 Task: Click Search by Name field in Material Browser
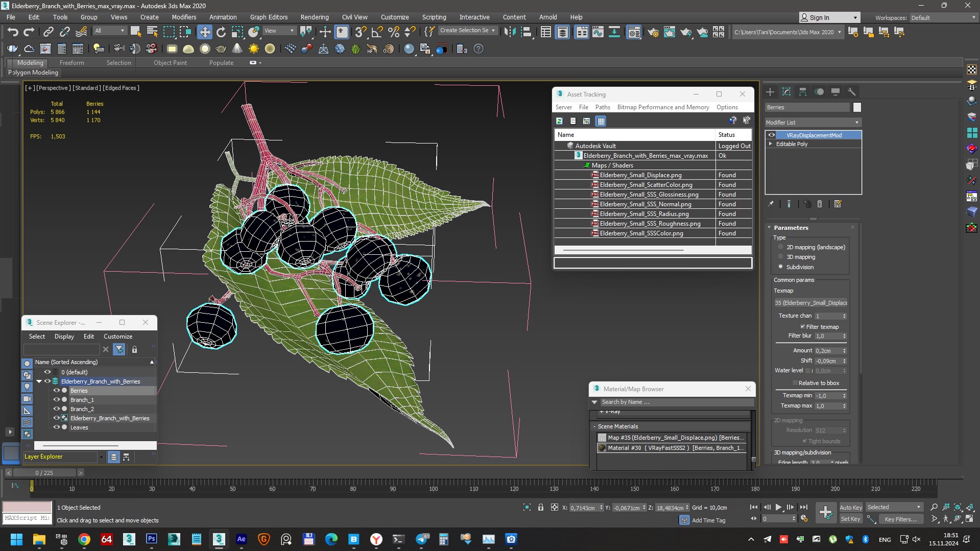coord(677,402)
